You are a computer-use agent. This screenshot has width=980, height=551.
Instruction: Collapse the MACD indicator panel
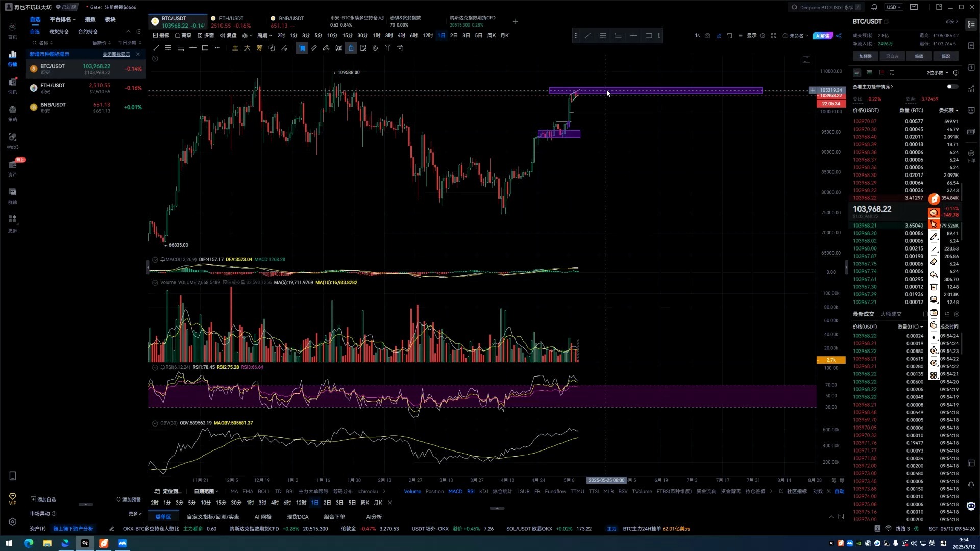pos(155,260)
